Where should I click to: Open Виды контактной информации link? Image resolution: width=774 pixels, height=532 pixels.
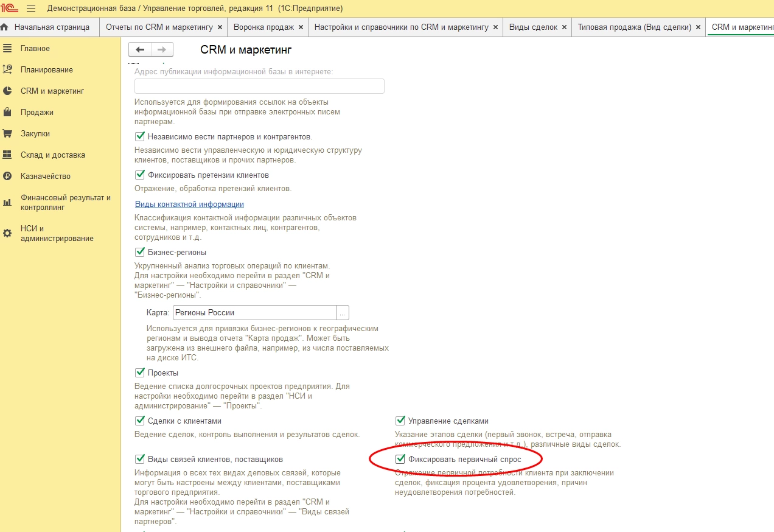(189, 204)
